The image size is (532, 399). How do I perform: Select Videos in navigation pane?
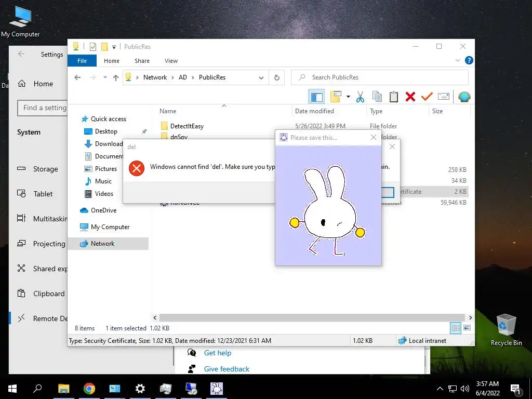pos(104,194)
